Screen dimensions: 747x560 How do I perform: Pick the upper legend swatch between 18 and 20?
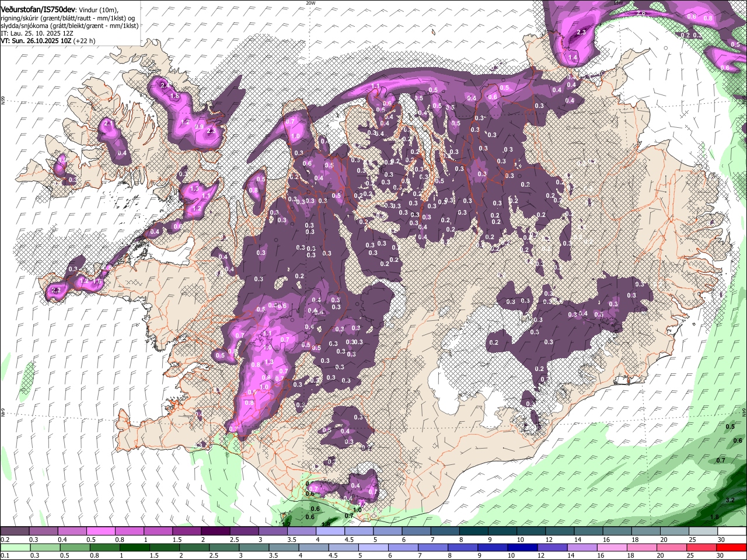646,531
